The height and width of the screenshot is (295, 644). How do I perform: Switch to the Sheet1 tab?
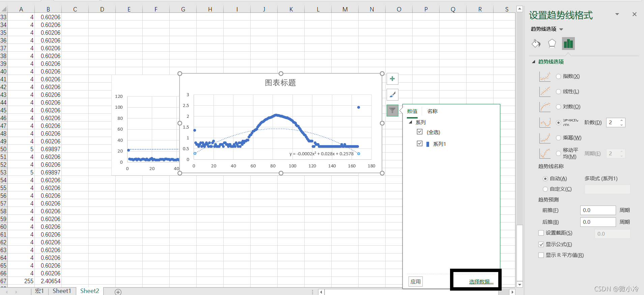(x=62, y=291)
